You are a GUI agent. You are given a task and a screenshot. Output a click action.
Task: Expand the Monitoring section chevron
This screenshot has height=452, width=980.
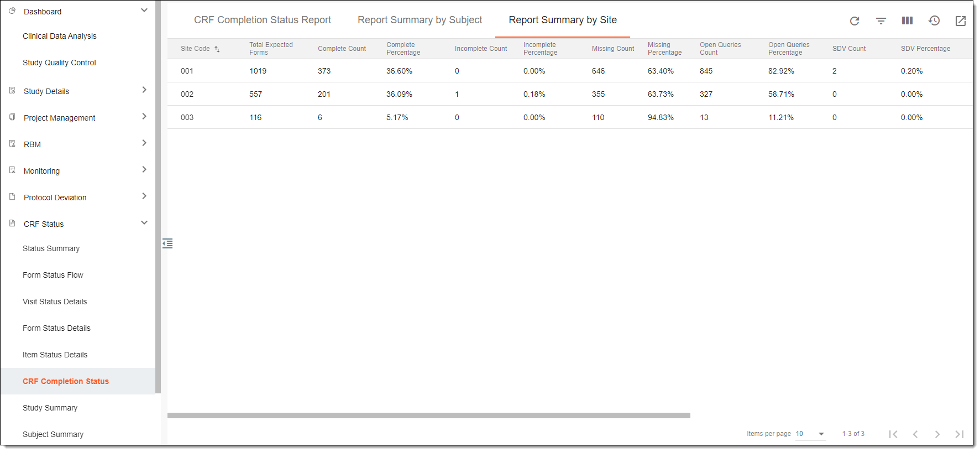tap(144, 169)
